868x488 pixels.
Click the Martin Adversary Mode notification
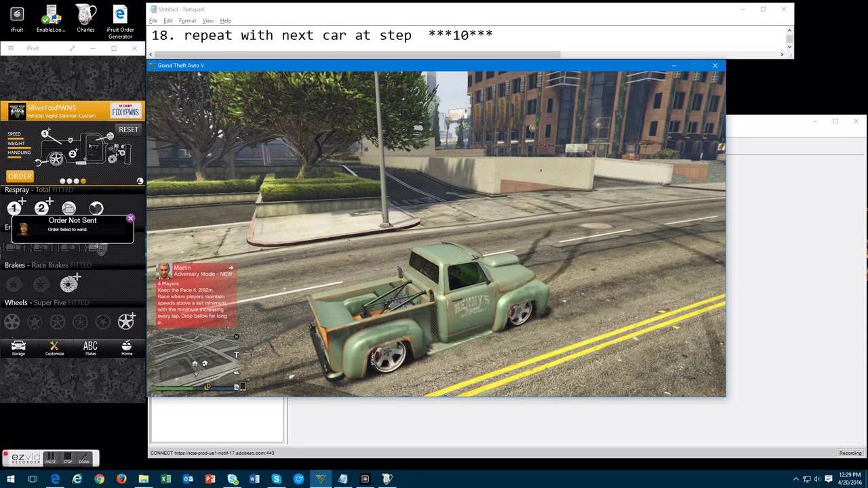tap(197, 295)
